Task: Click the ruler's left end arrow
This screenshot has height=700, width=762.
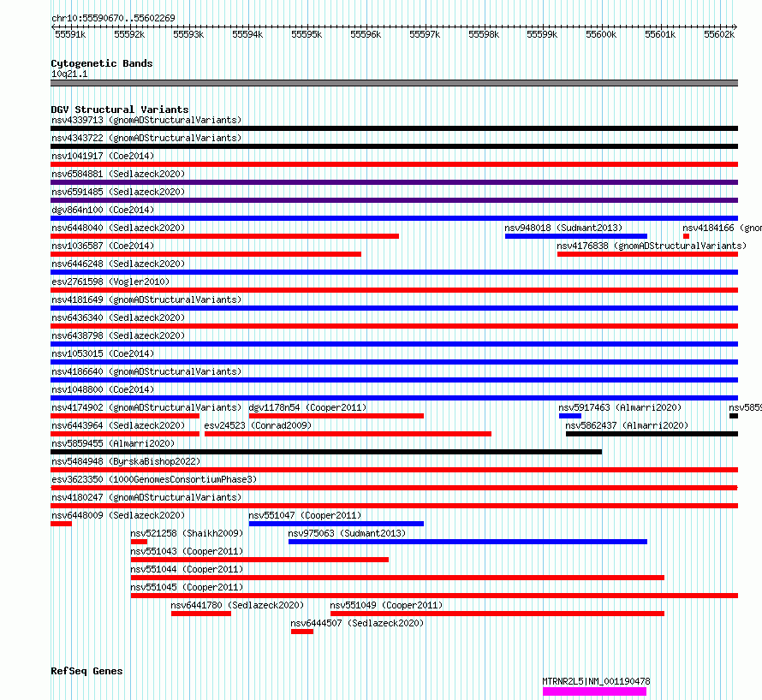Action: pyautogui.click(x=53, y=27)
